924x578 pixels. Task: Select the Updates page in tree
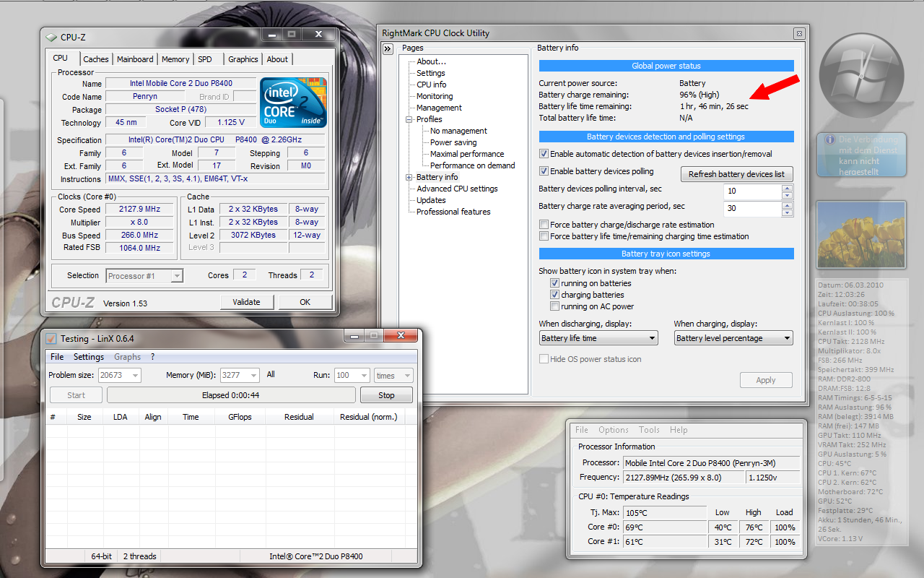click(x=431, y=200)
